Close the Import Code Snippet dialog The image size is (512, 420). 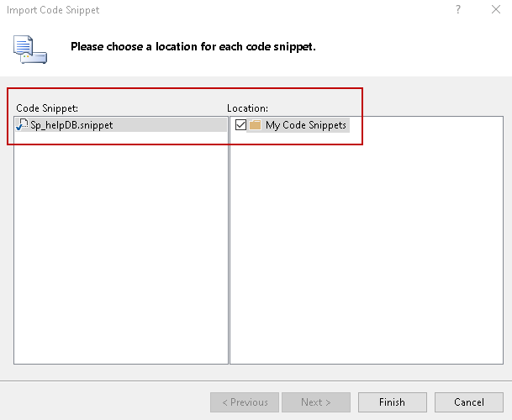[496, 9]
